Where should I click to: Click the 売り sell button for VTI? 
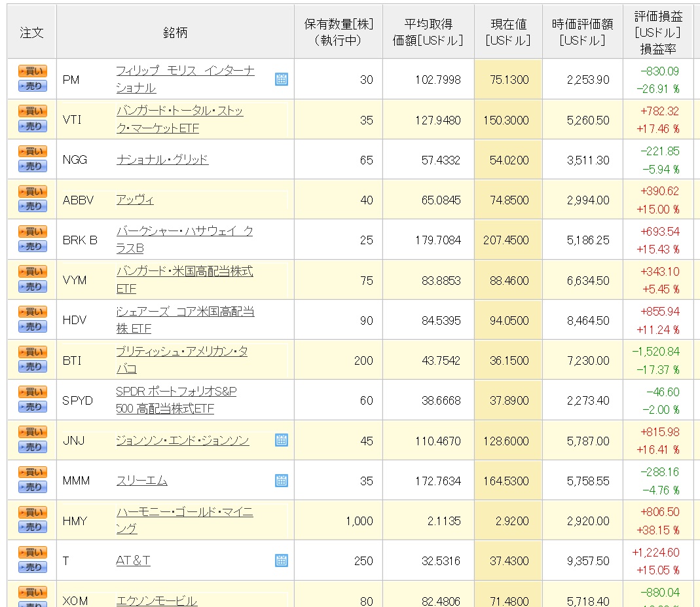tap(32, 126)
